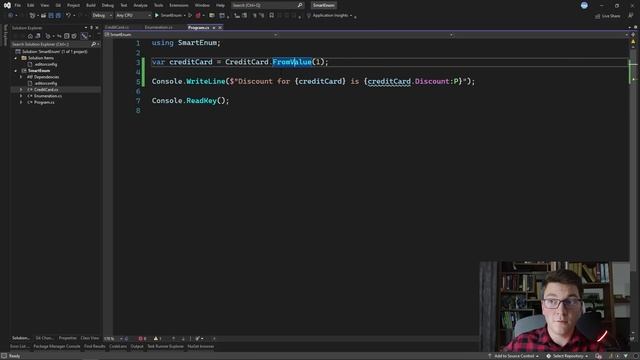Open the Project menu

73,5
